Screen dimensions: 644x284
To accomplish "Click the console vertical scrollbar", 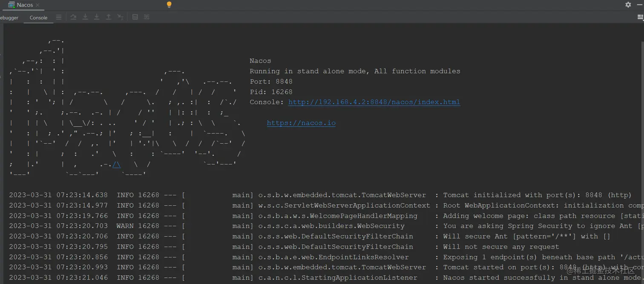I will [x=642, y=162].
